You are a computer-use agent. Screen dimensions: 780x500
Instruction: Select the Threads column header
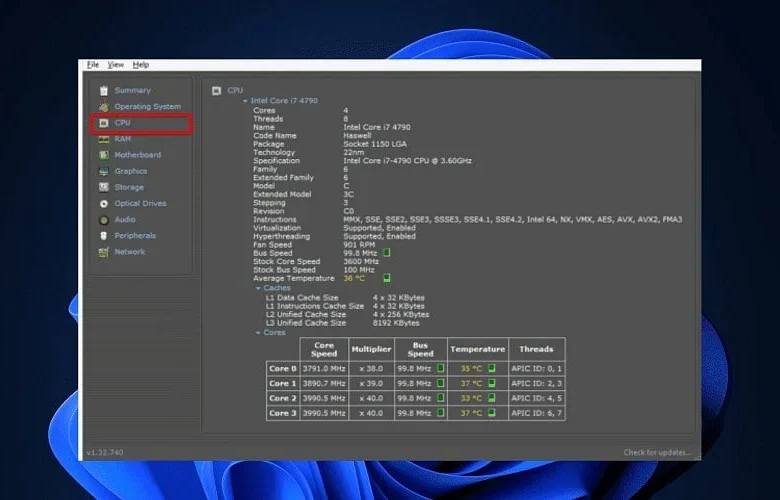click(x=536, y=349)
